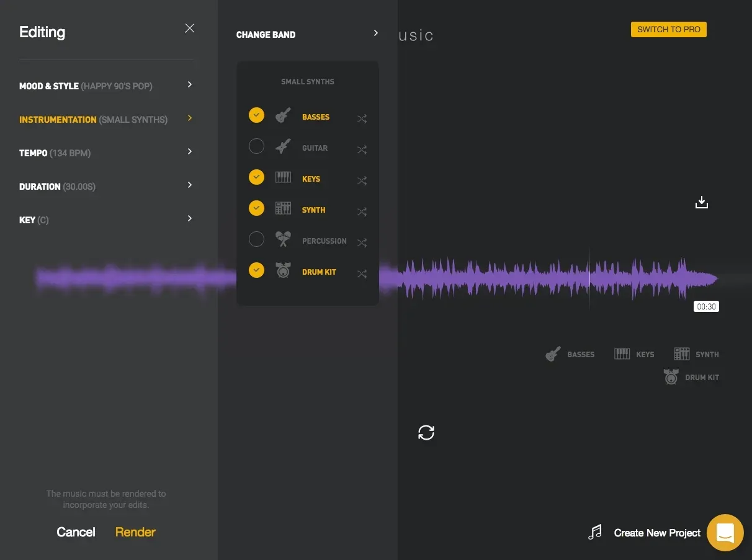Uncheck the Basses checkbox
The height and width of the screenshot is (560, 752).
click(x=256, y=115)
